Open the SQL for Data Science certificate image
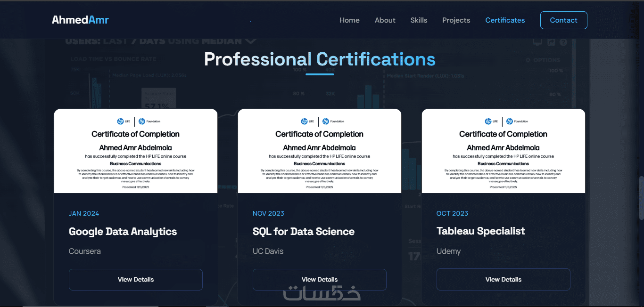 click(320, 151)
